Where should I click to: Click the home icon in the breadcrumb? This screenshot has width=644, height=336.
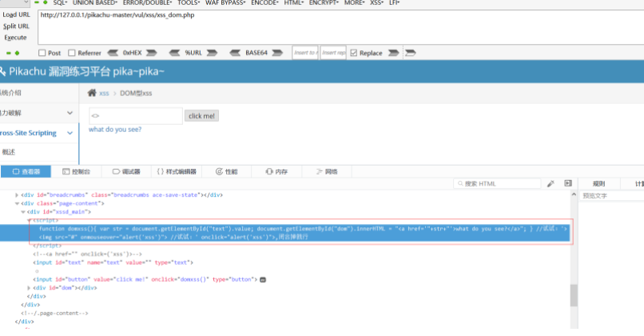pos(92,93)
